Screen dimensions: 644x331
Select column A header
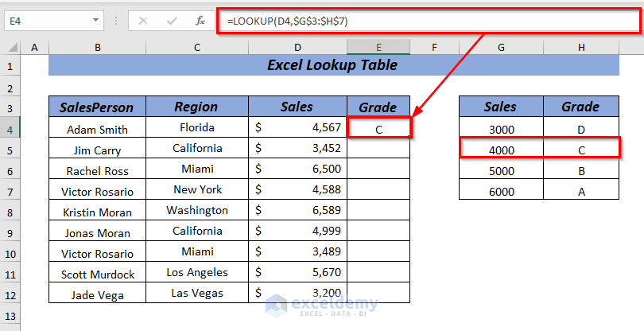pos(34,47)
